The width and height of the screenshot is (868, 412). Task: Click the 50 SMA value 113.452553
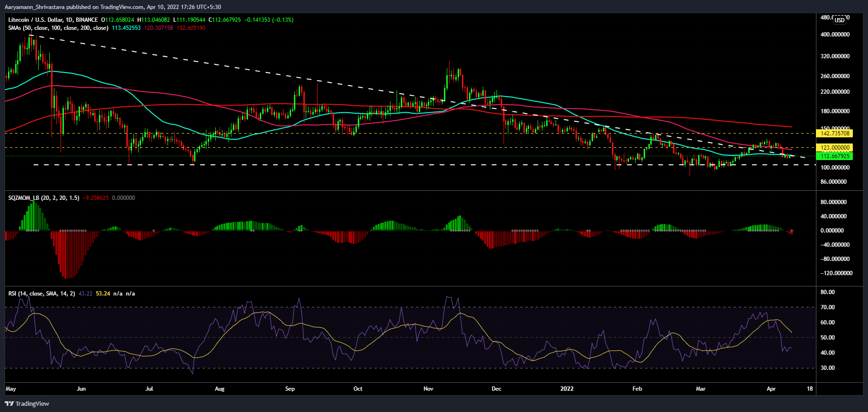126,28
